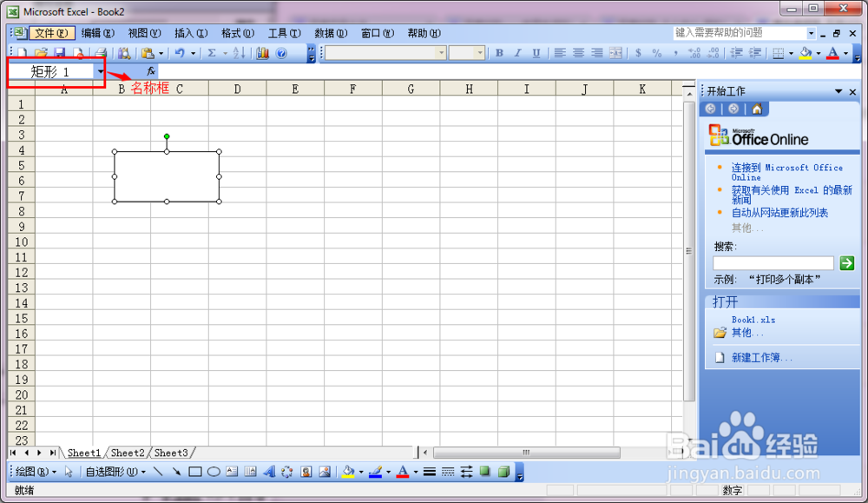Select the Oval drawing tool
Image resolution: width=868 pixels, height=503 pixels.
tap(214, 472)
